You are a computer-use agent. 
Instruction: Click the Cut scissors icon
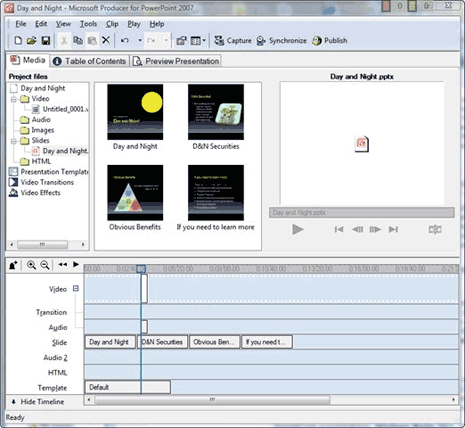64,41
